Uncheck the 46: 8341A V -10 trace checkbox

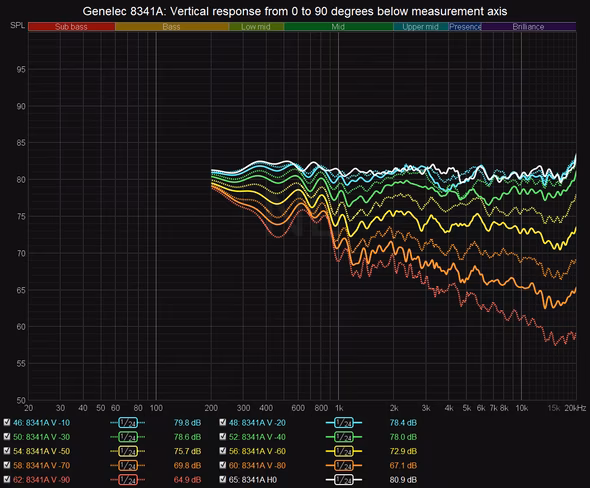[x=7, y=422]
